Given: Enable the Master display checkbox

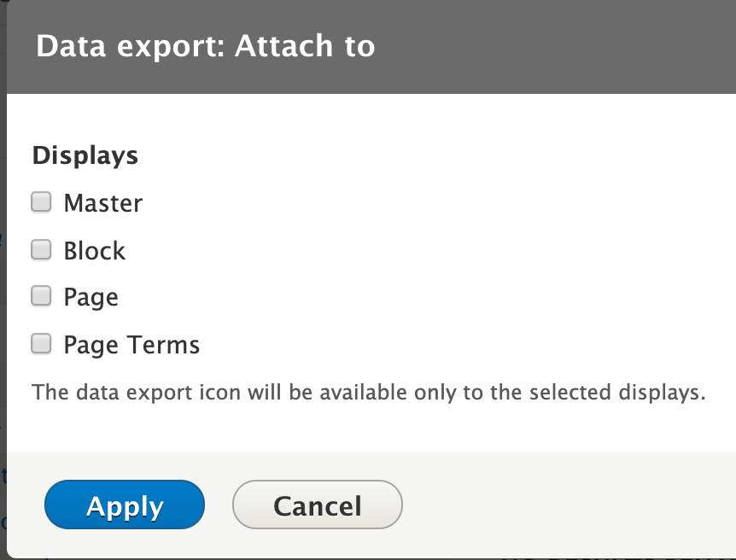Looking at the screenshot, I should (x=41, y=202).
